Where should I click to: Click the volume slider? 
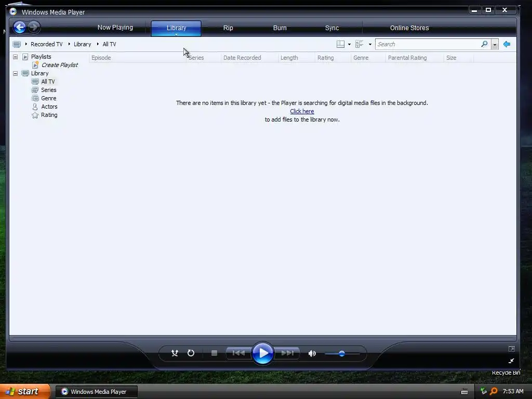pos(342,353)
